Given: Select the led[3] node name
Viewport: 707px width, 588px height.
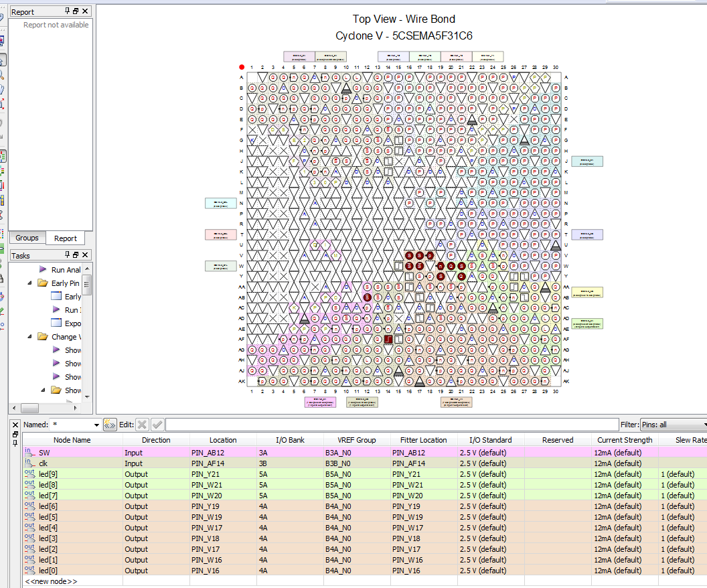Looking at the screenshot, I should click(48, 538).
